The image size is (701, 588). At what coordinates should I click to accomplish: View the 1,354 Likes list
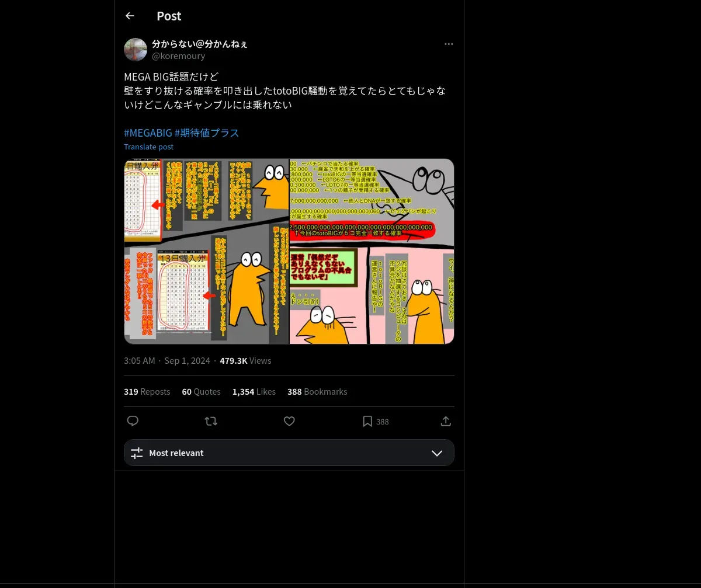pyautogui.click(x=254, y=392)
